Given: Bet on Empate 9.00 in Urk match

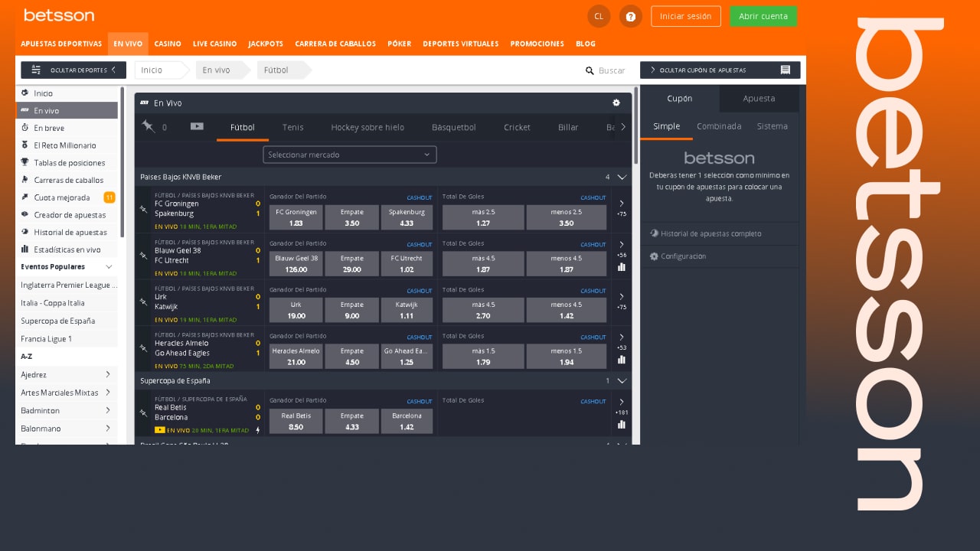Looking at the screenshot, I should tap(352, 310).
